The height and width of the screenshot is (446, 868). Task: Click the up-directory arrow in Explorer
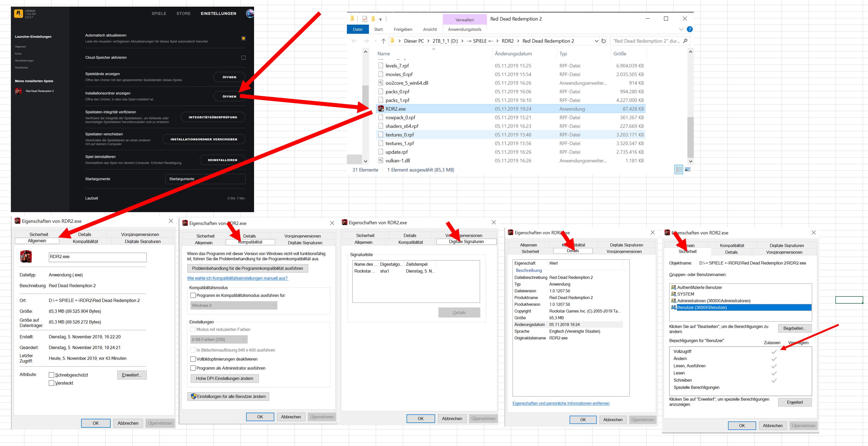point(383,41)
